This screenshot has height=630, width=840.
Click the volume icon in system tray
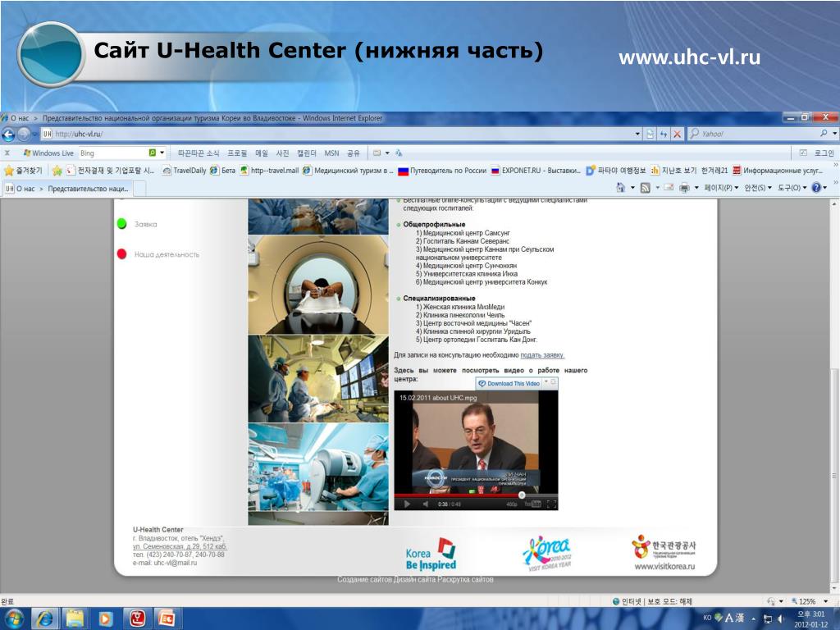781,619
